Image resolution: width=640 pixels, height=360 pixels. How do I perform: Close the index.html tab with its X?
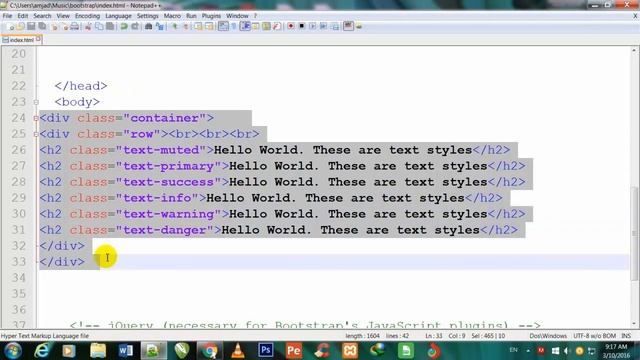pyautogui.click(x=38, y=39)
